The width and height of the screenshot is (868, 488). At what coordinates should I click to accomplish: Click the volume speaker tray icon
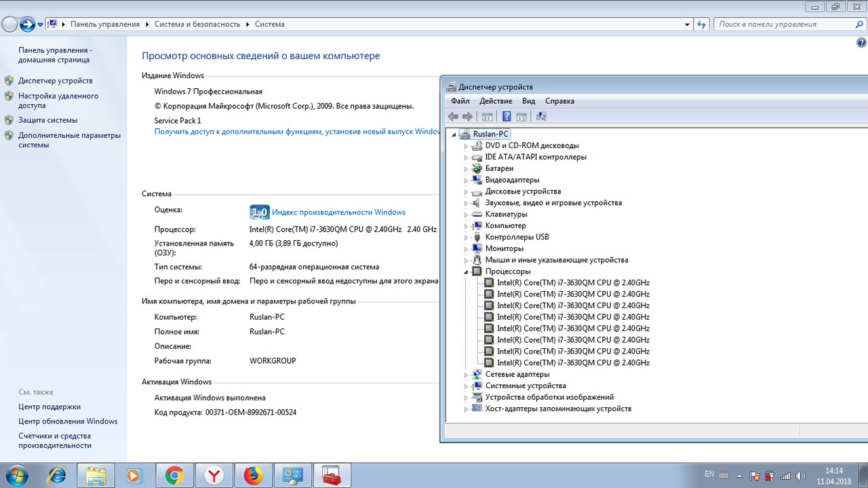(800, 476)
